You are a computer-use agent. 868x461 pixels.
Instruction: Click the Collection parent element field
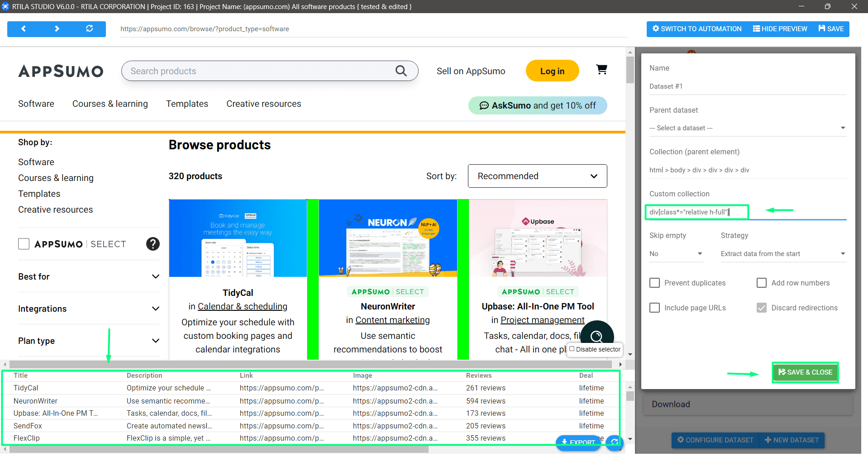coord(748,170)
